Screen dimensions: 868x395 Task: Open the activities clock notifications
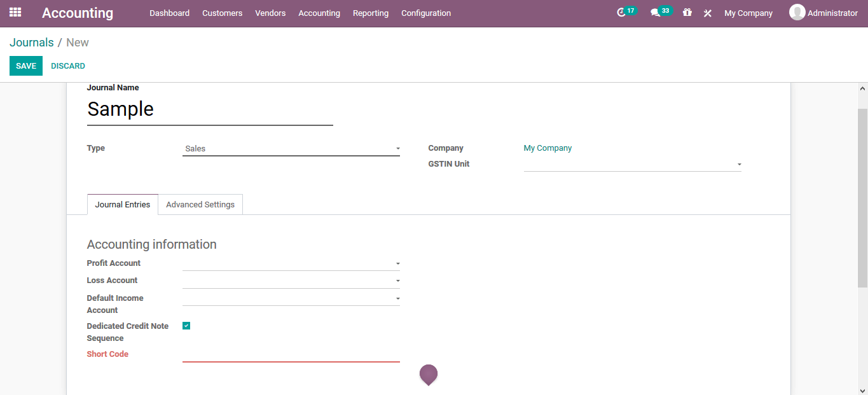click(623, 11)
